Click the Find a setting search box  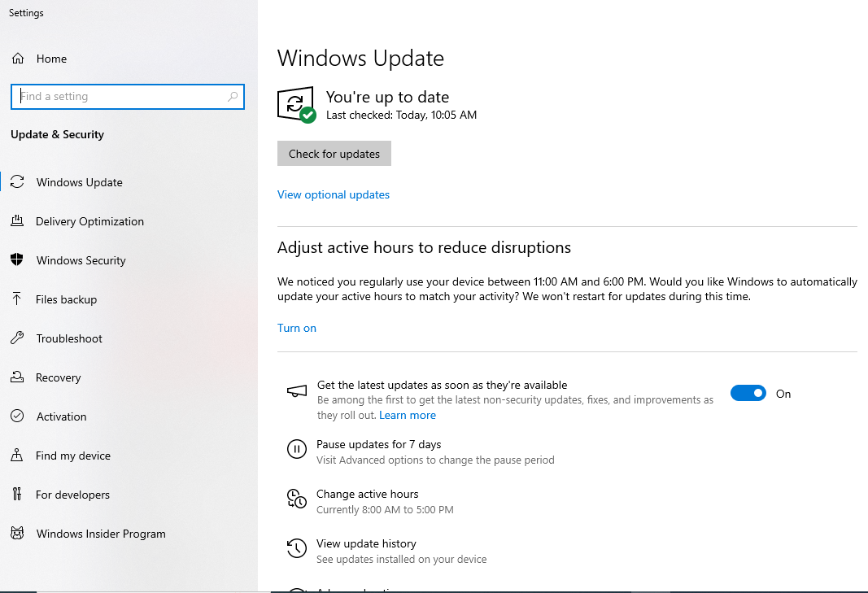coord(127,96)
